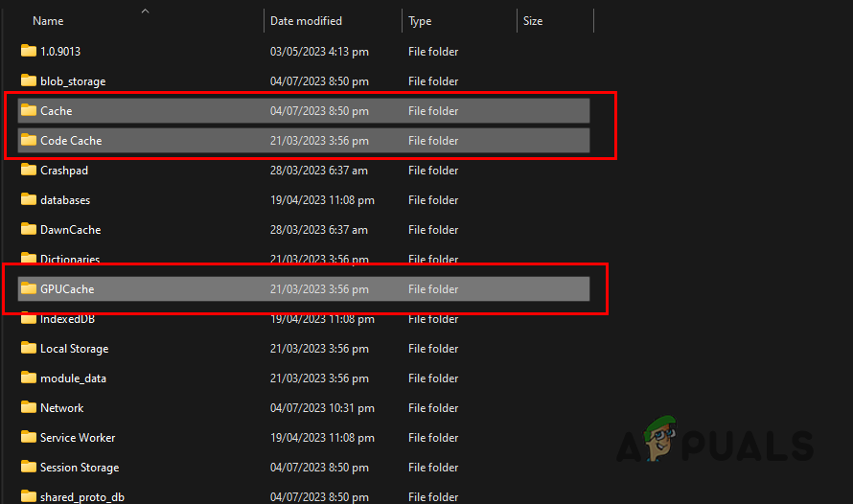Select the Crashpad folder name
This screenshot has width=853, height=504.
pos(64,171)
